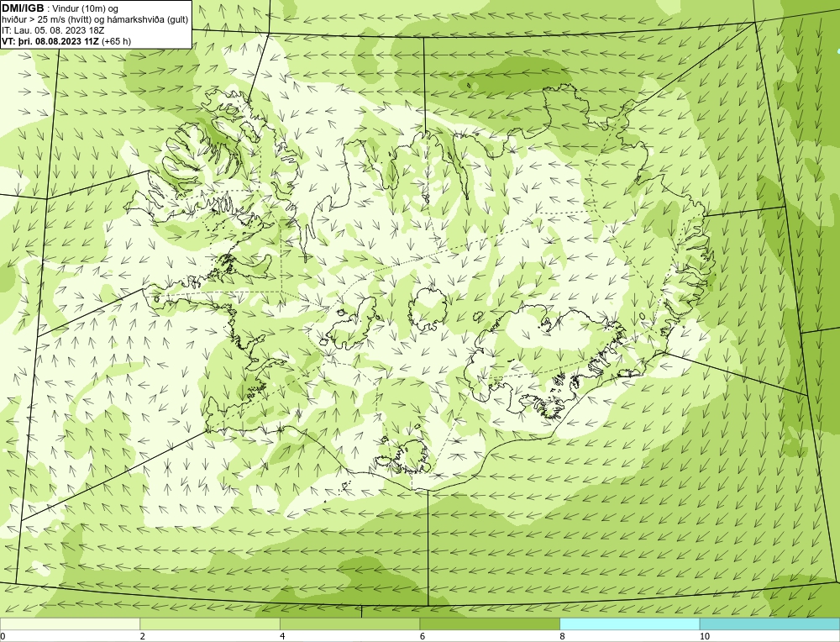
Task: Click the '(+65 h)' forecast offset text
Action: click(116, 40)
